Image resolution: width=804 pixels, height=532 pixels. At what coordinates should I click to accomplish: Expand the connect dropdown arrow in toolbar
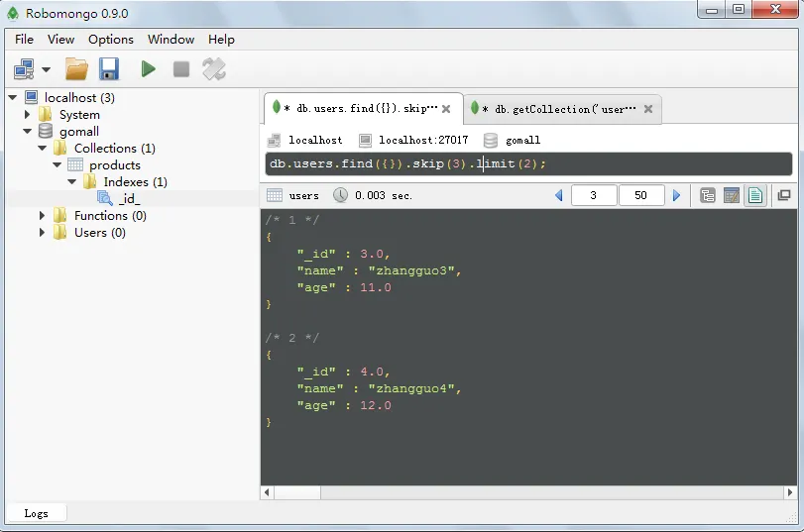(47, 69)
